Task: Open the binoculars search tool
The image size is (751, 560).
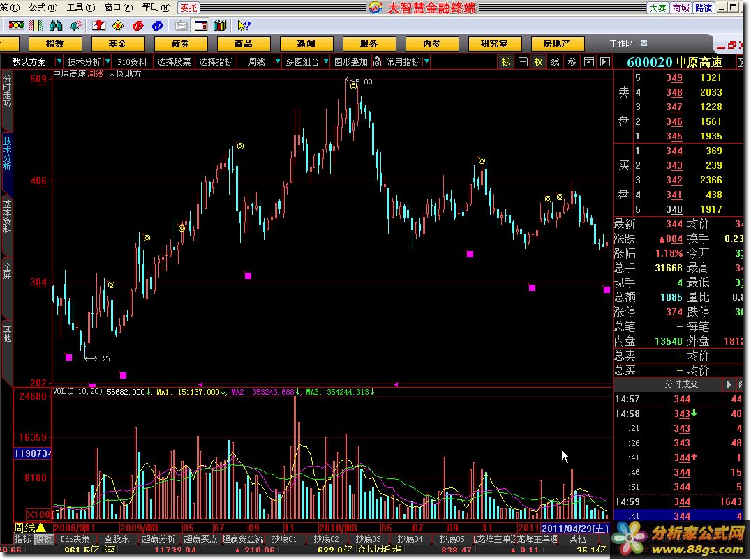Action: coord(56,25)
